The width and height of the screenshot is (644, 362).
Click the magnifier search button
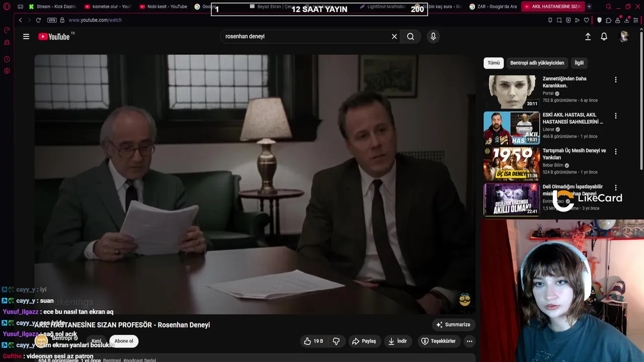pos(411,36)
